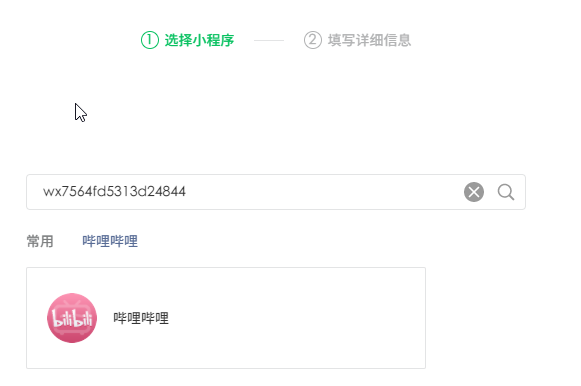
Task: Click the blank space below the bilibili logo
Action: click(x=72, y=356)
